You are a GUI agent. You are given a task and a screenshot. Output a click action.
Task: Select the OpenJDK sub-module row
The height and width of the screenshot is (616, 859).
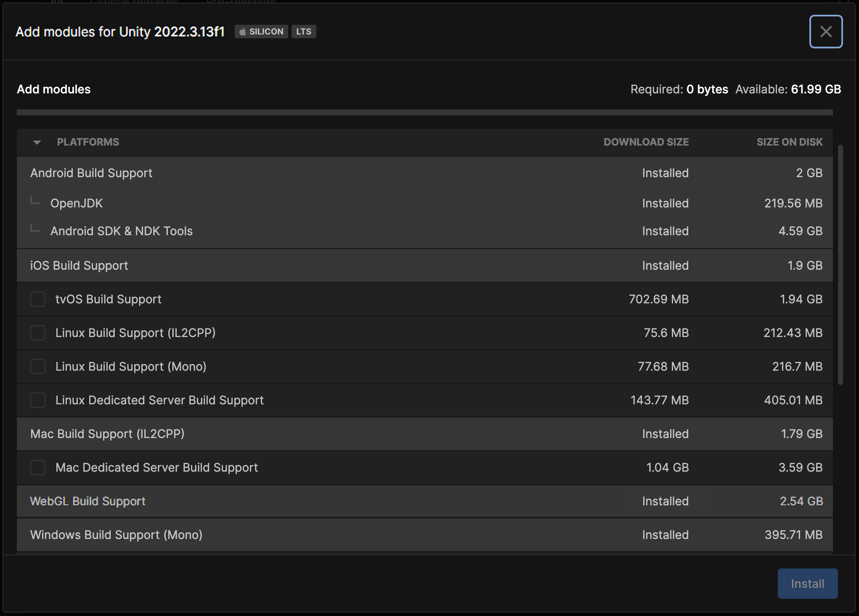coord(77,203)
